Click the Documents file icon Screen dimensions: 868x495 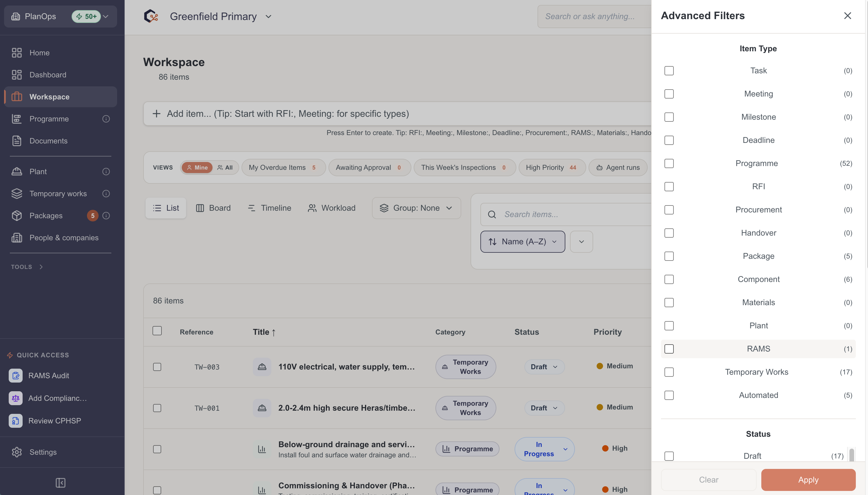[17, 141]
